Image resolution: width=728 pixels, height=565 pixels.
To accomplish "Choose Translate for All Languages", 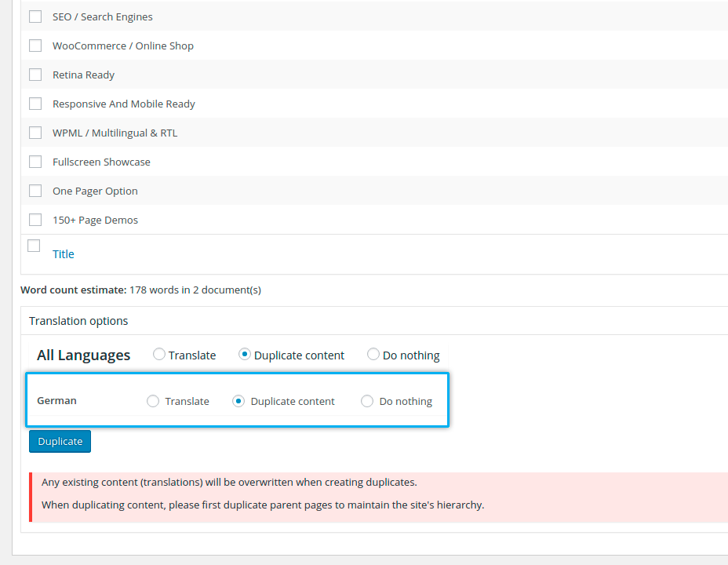I will coord(160,355).
